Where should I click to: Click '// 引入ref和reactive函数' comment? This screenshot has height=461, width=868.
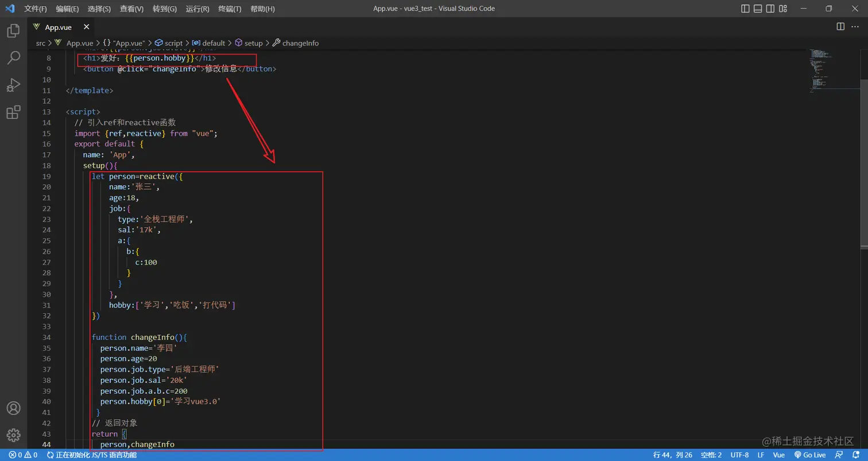coord(125,122)
